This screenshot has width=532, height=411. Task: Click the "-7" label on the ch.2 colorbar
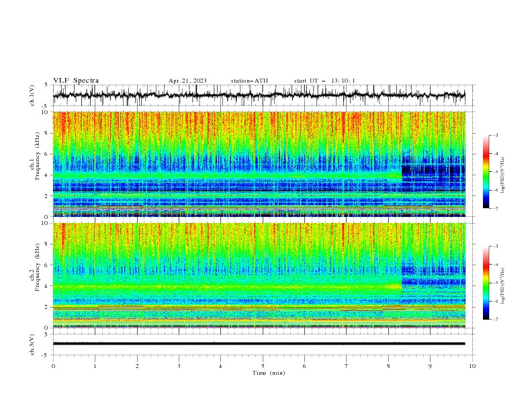click(x=495, y=320)
